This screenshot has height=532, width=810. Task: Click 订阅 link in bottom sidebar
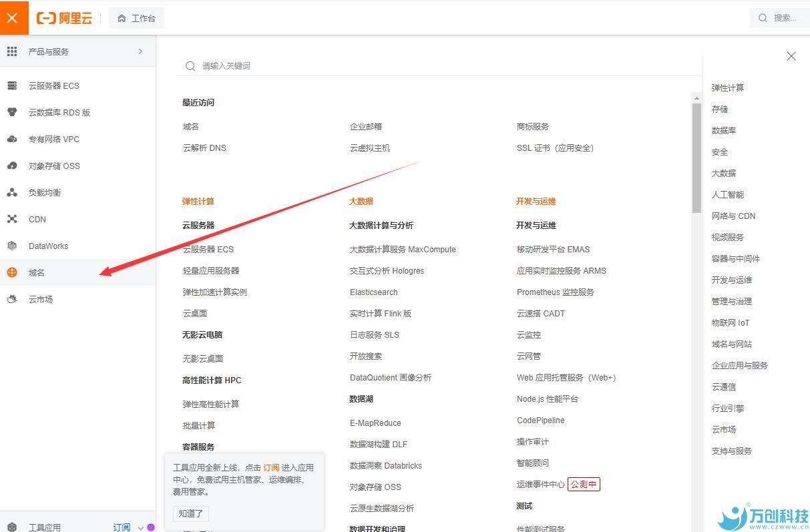122,527
